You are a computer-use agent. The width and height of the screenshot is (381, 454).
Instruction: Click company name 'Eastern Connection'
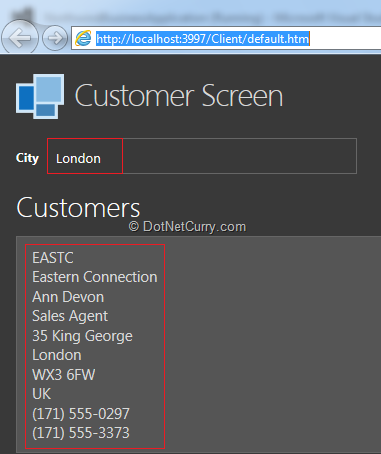tap(95, 277)
